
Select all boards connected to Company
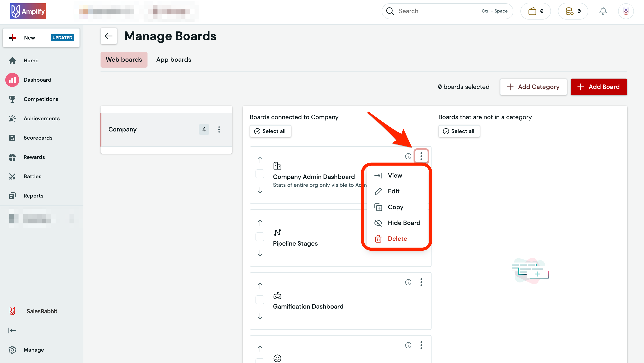[x=270, y=131]
